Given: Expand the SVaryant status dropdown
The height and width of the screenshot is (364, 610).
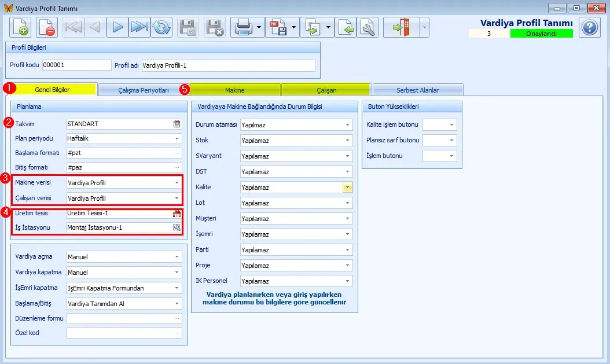Looking at the screenshot, I should pos(347,156).
